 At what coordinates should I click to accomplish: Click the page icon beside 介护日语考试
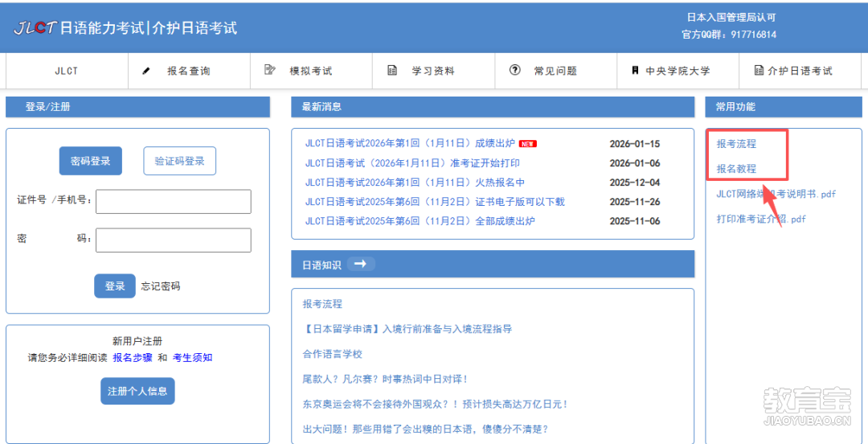pyautogui.click(x=759, y=71)
